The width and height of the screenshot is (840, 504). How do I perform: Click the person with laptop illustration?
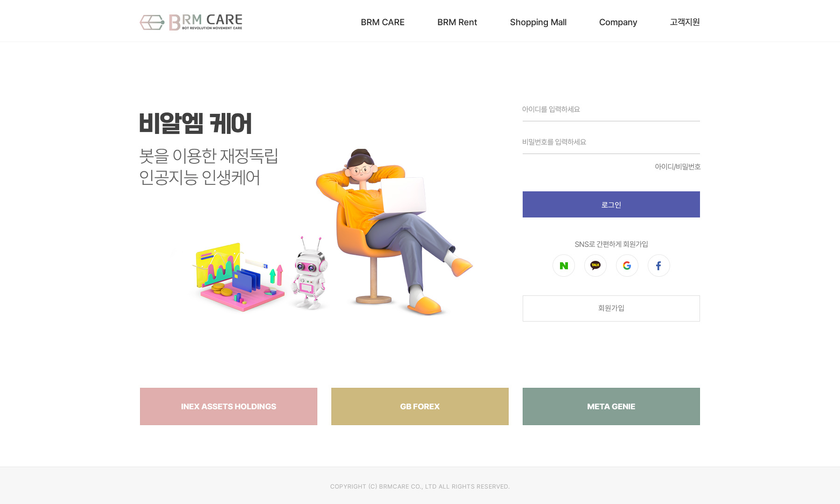[394, 232]
